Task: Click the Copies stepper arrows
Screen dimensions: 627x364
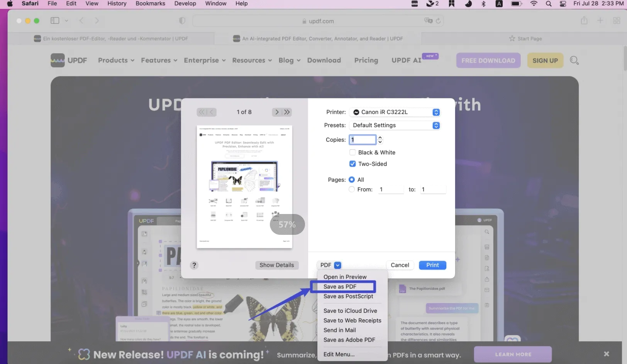Action: point(380,140)
